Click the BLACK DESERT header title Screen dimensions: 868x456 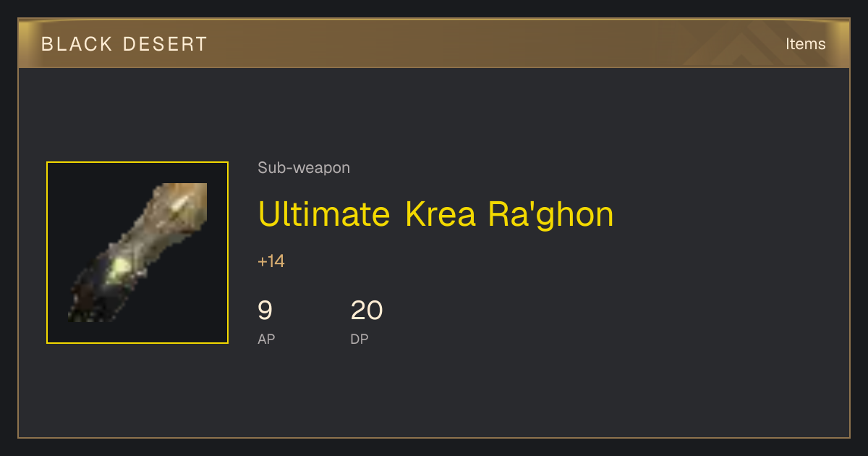click(x=124, y=44)
